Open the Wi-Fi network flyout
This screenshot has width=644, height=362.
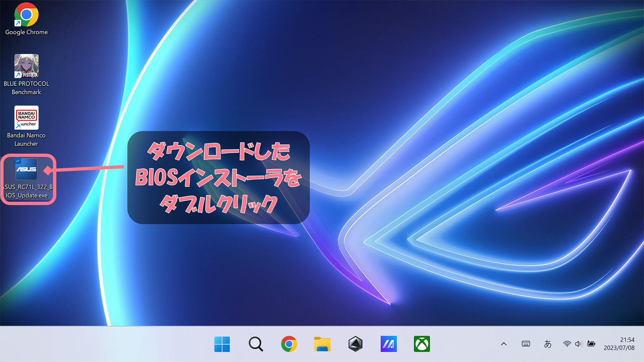(567, 344)
